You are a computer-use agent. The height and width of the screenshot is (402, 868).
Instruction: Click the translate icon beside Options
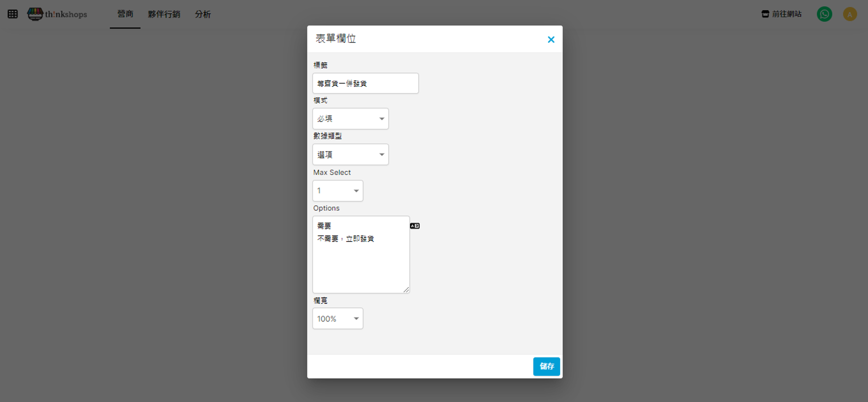(x=414, y=226)
